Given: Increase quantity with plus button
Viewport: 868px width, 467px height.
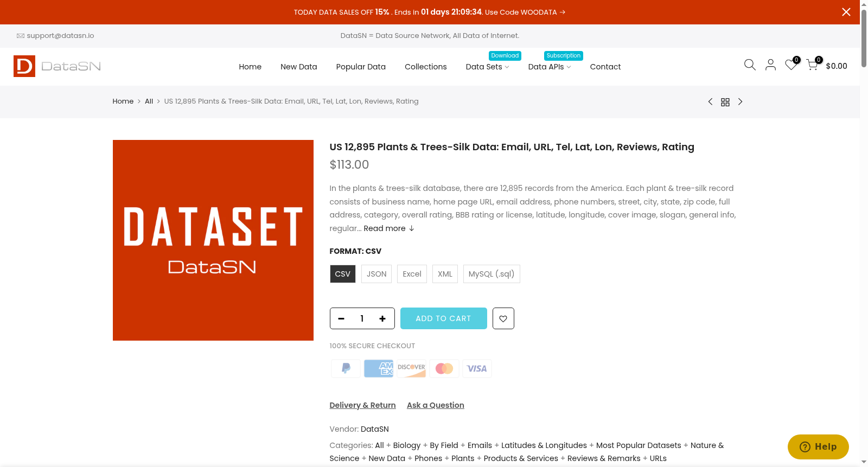Looking at the screenshot, I should (x=382, y=318).
